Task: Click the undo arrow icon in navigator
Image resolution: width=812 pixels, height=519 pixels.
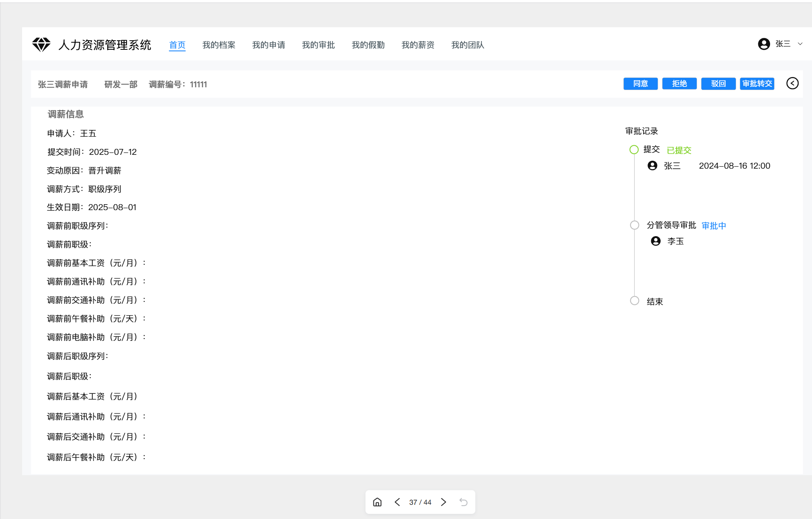Action: tap(463, 502)
